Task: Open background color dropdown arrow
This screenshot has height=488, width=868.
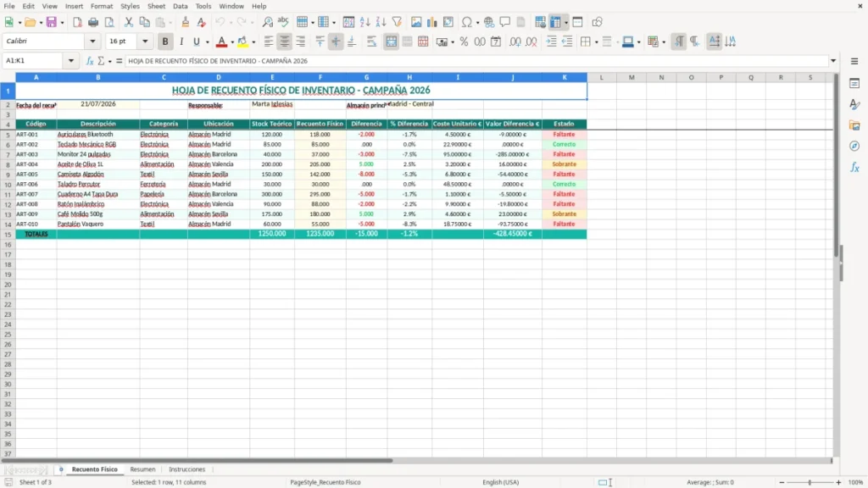Action: pos(253,42)
